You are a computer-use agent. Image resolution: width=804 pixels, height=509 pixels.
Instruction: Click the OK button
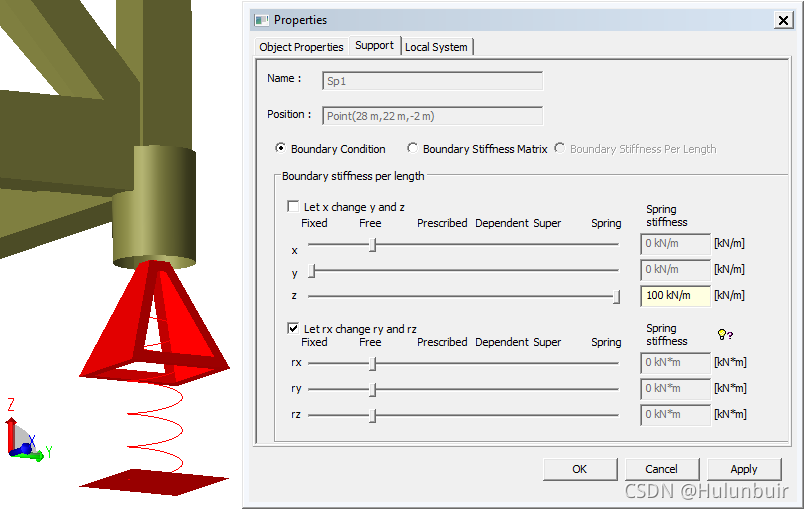[x=580, y=469]
